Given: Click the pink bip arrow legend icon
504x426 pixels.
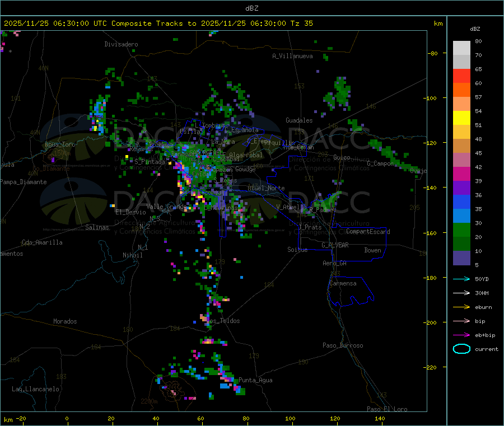Looking at the screenshot, I should click(461, 321).
